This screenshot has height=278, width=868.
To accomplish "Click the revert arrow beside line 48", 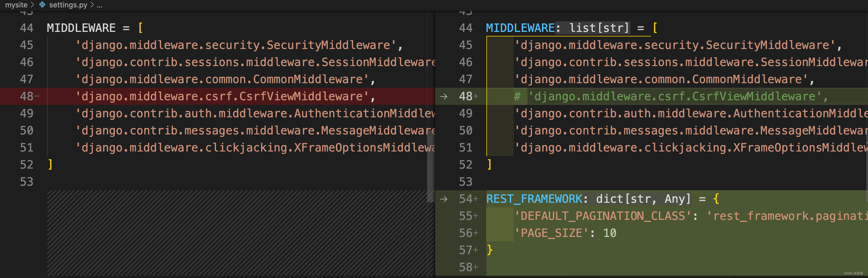I will (x=444, y=97).
